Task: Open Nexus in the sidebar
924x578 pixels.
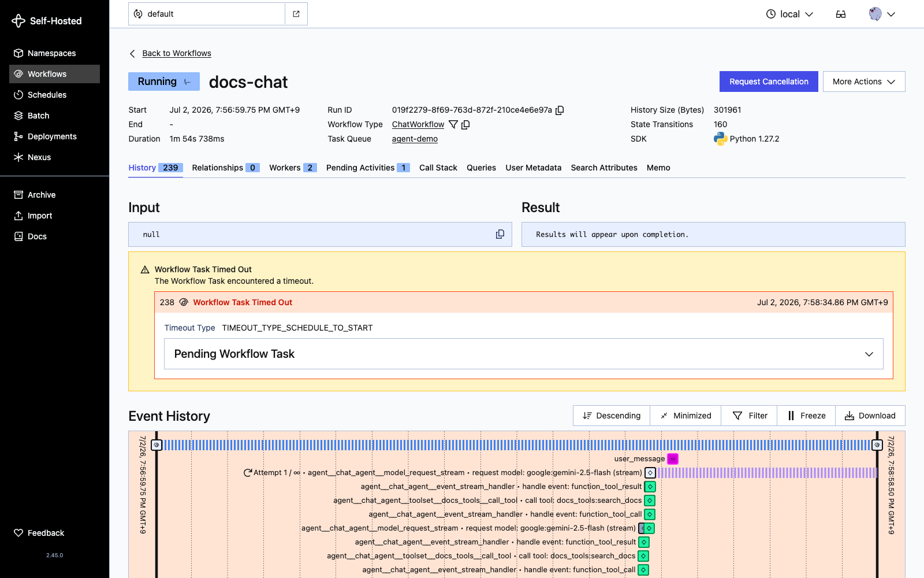Action: coord(54,157)
